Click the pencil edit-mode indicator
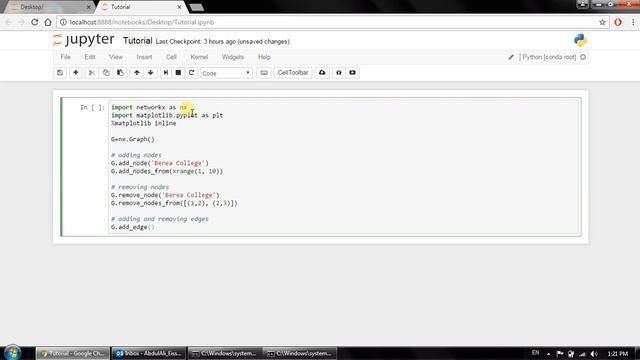 click(x=511, y=57)
